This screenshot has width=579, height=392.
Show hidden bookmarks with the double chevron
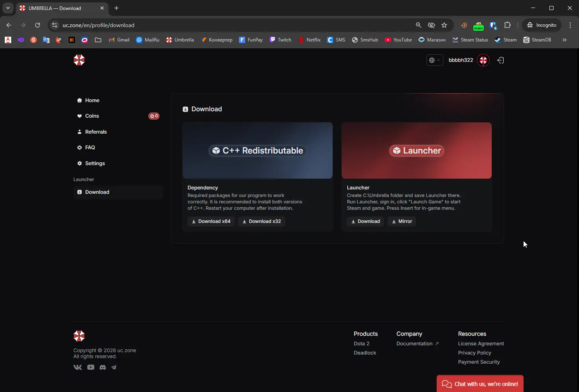[564, 40]
